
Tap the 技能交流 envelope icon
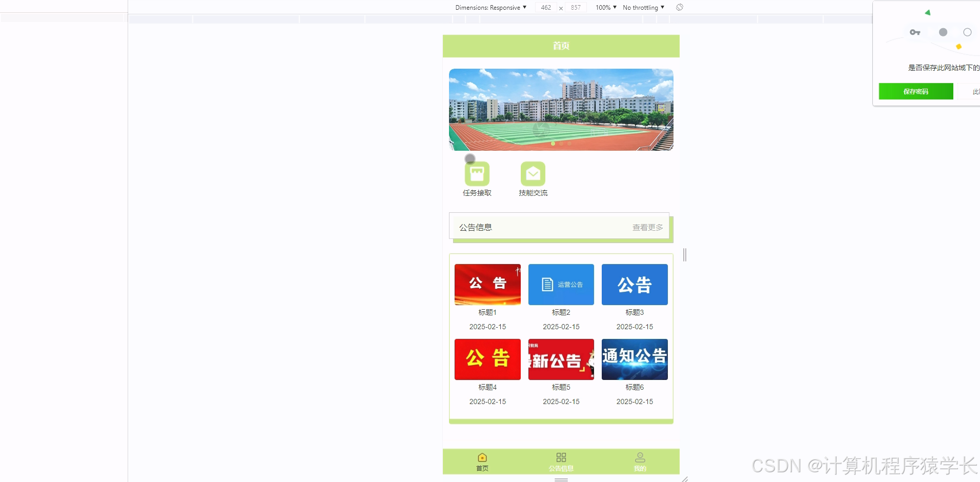pyautogui.click(x=533, y=173)
